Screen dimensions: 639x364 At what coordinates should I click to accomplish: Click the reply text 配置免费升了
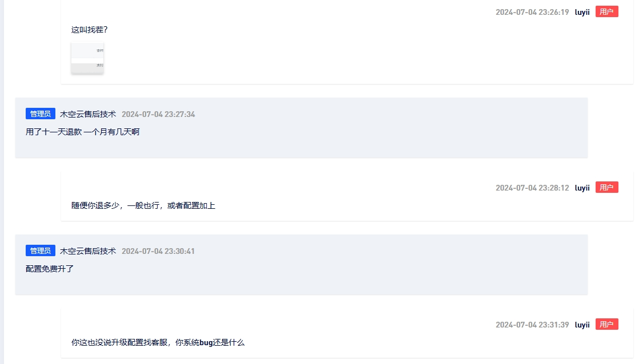point(50,269)
